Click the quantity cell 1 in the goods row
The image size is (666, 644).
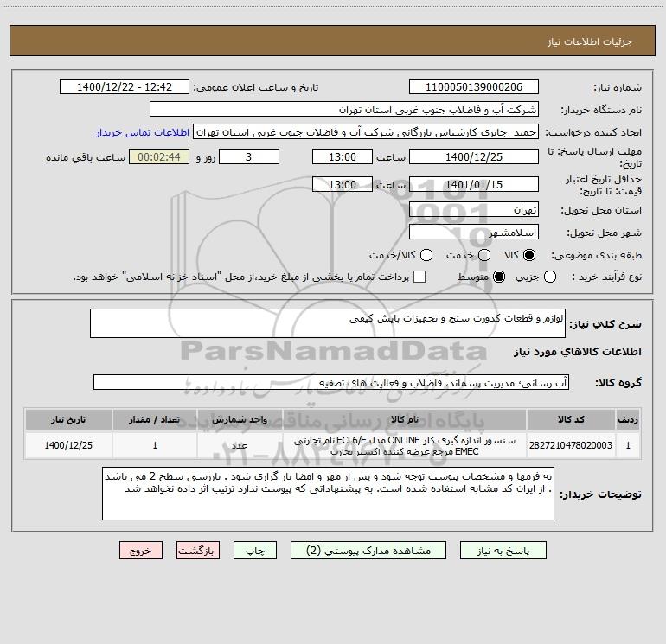(x=155, y=445)
